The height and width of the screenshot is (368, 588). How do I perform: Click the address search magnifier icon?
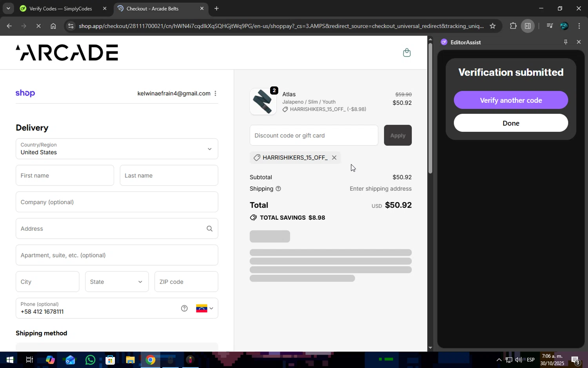coord(209,229)
